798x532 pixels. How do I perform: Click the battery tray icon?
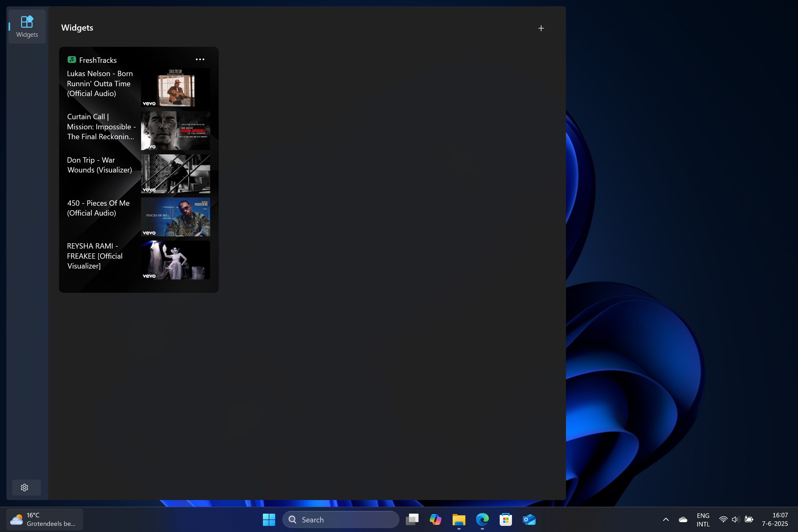click(x=749, y=519)
